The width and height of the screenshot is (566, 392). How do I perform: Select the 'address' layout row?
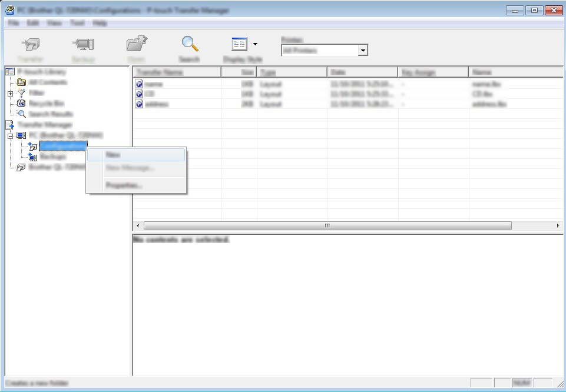tap(348, 104)
